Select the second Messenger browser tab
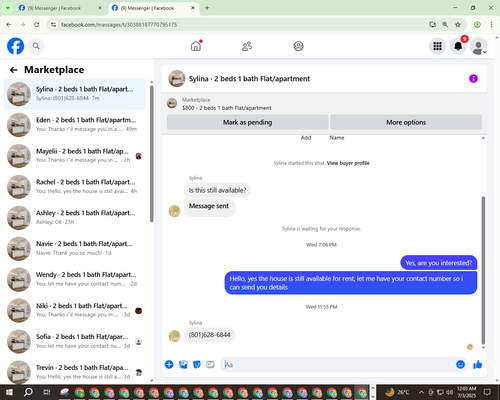The width and height of the screenshot is (500, 400). 153,8
